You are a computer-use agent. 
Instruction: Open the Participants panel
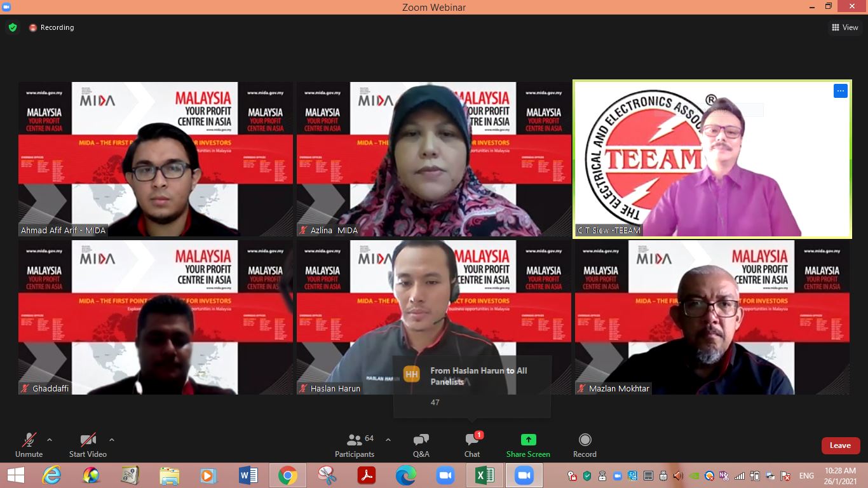[355, 445]
